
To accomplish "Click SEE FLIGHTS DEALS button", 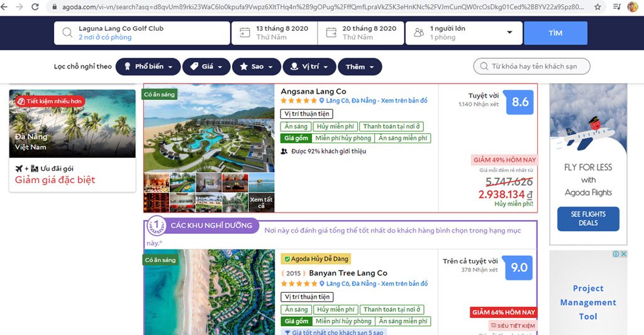I will coord(588,219).
